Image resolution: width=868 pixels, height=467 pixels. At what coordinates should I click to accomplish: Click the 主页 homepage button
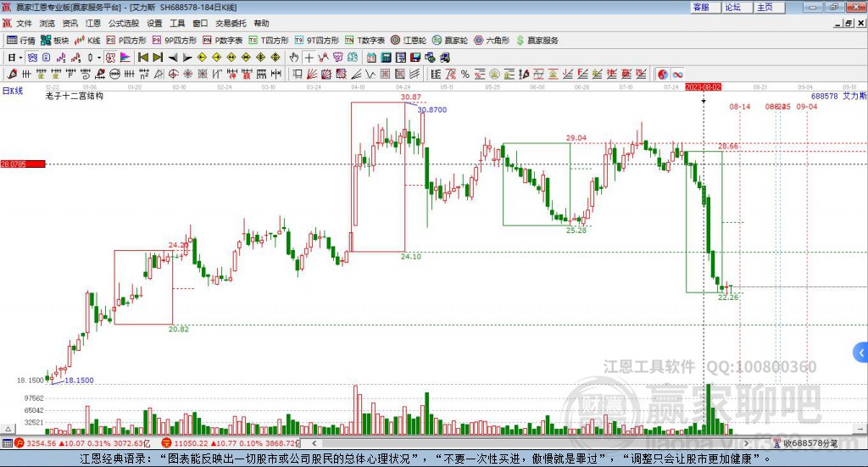[x=770, y=7]
